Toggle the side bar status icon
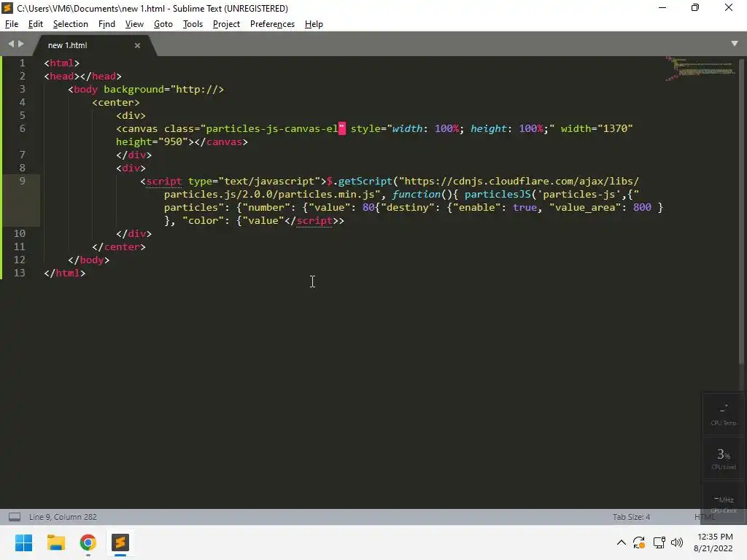 pos(15,517)
